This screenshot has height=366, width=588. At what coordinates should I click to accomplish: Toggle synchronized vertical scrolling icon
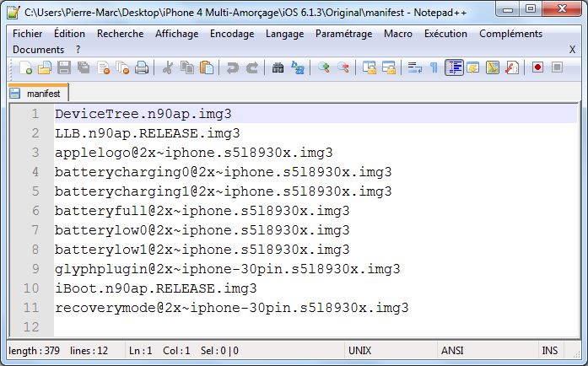pos(370,67)
